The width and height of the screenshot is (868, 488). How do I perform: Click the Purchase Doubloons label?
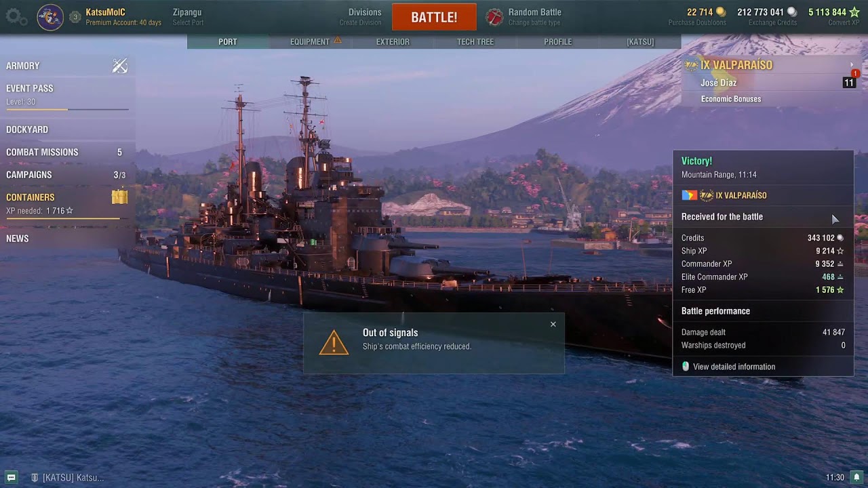697,22
